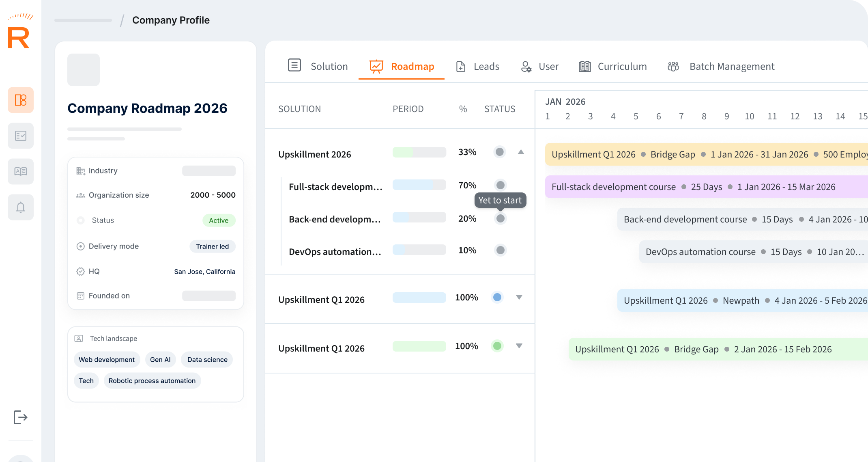Click the logout icon in sidebar

point(20,417)
